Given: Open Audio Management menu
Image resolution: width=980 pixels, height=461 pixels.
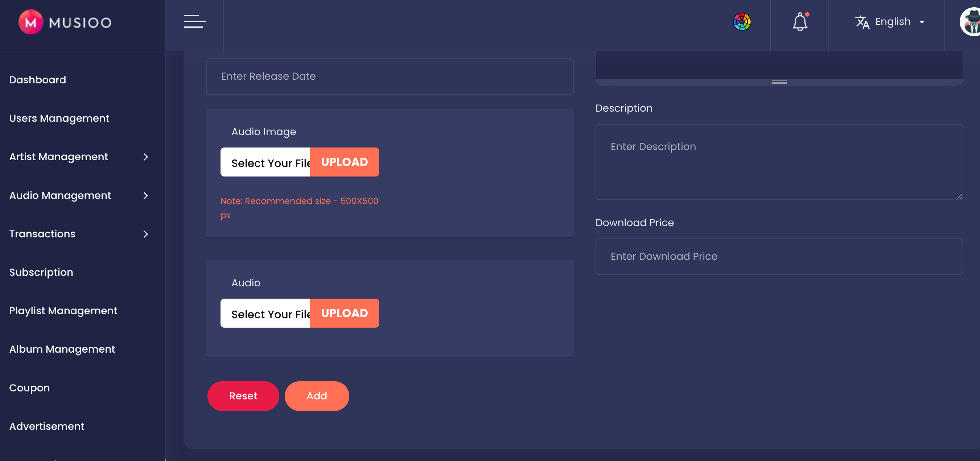Looking at the screenshot, I should (x=60, y=195).
